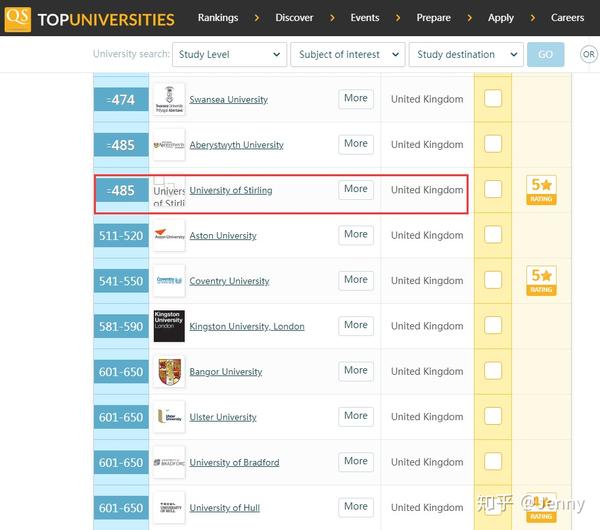Click More button for Bangor University
Image resolution: width=600 pixels, height=530 pixels.
(x=356, y=370)
